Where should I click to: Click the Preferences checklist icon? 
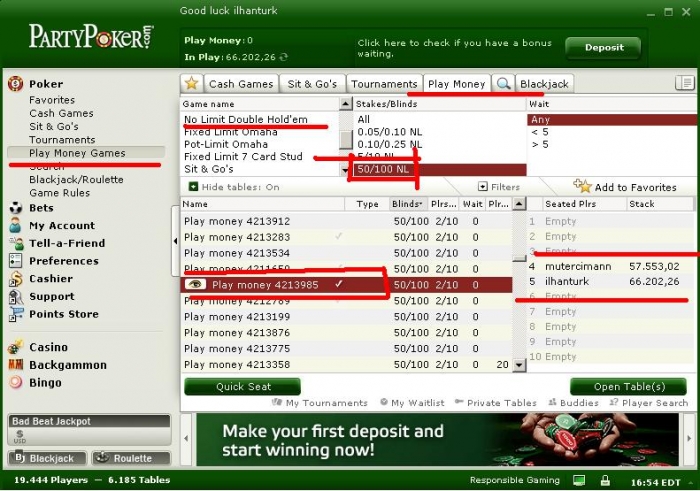point(16,261)
